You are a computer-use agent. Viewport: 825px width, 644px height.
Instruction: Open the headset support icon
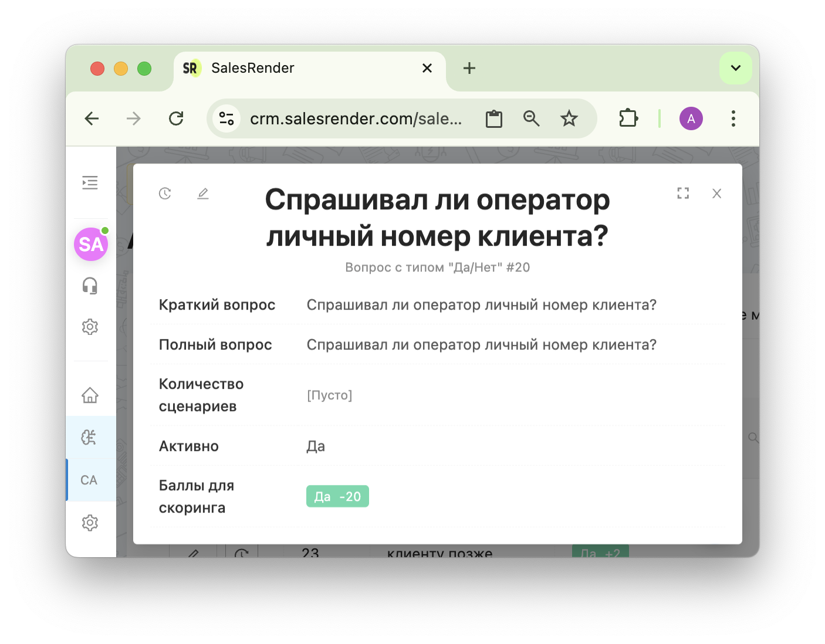[90, 286]
